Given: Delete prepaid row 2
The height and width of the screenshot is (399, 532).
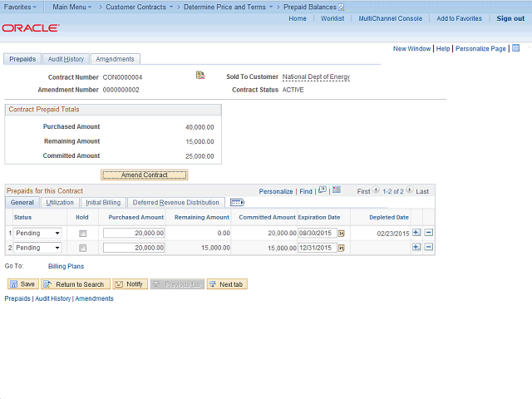Looking at the screenshot, I should [429, 247].
